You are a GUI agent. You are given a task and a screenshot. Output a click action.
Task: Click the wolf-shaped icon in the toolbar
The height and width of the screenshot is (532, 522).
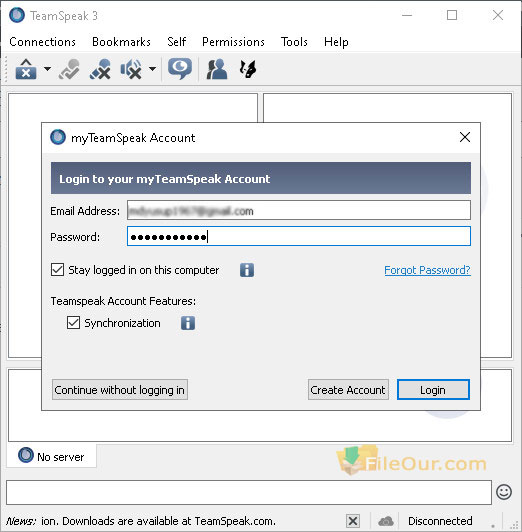248,69
